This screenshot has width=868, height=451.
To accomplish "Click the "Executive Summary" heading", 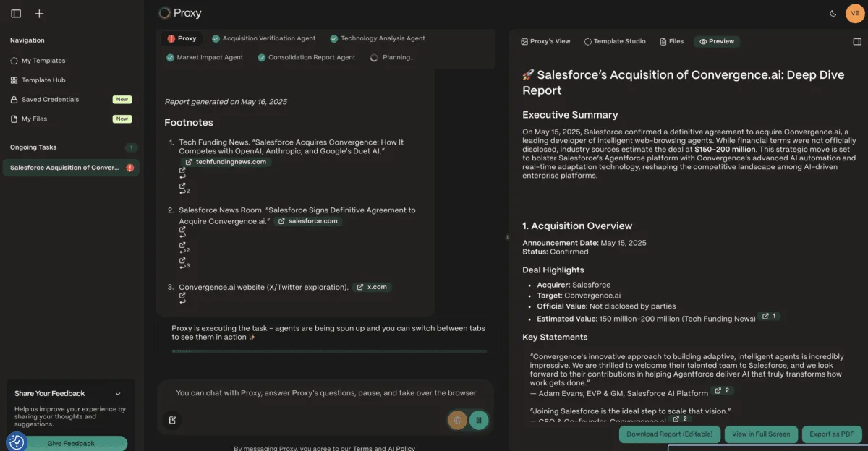I will click(x=570, y=115).
